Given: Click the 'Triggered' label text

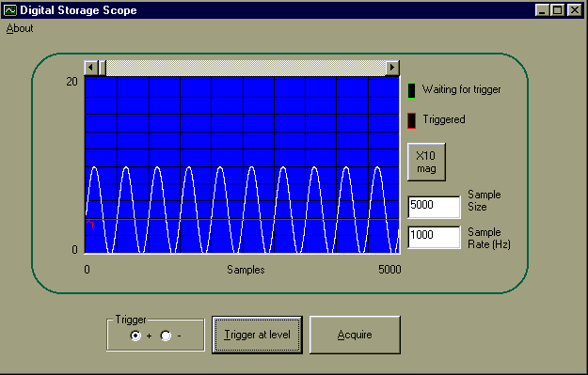Looking at the screenshot, I should click(444, 119).
